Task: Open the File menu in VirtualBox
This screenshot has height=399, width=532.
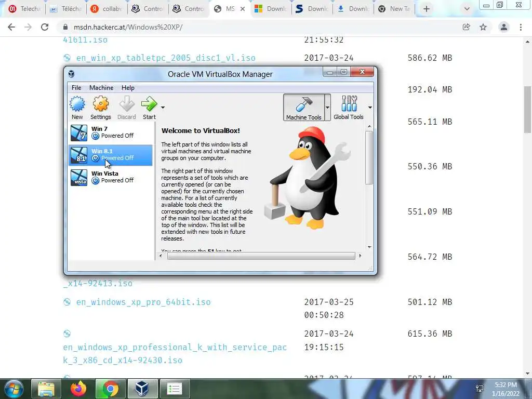Action: pos(76,87)
